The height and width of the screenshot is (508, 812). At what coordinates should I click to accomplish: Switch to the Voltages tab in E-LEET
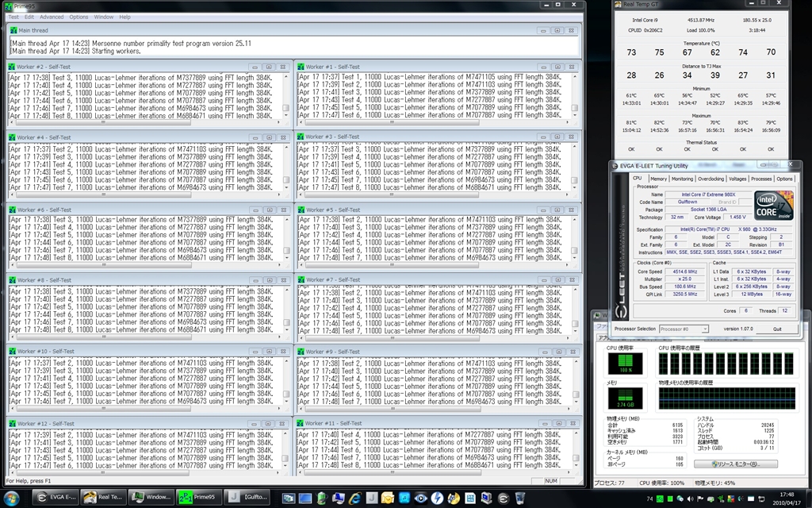tap(737, 179)
